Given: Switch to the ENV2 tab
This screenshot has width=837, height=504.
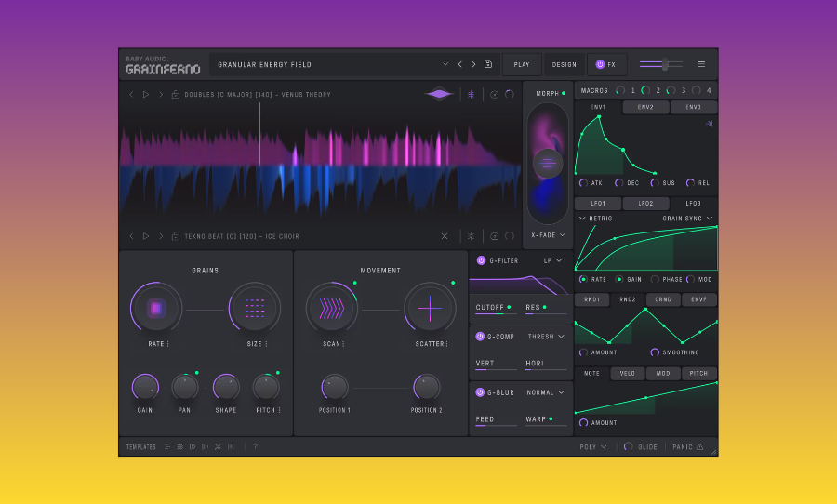Looking at the screenshot, I should pos(645,108).
